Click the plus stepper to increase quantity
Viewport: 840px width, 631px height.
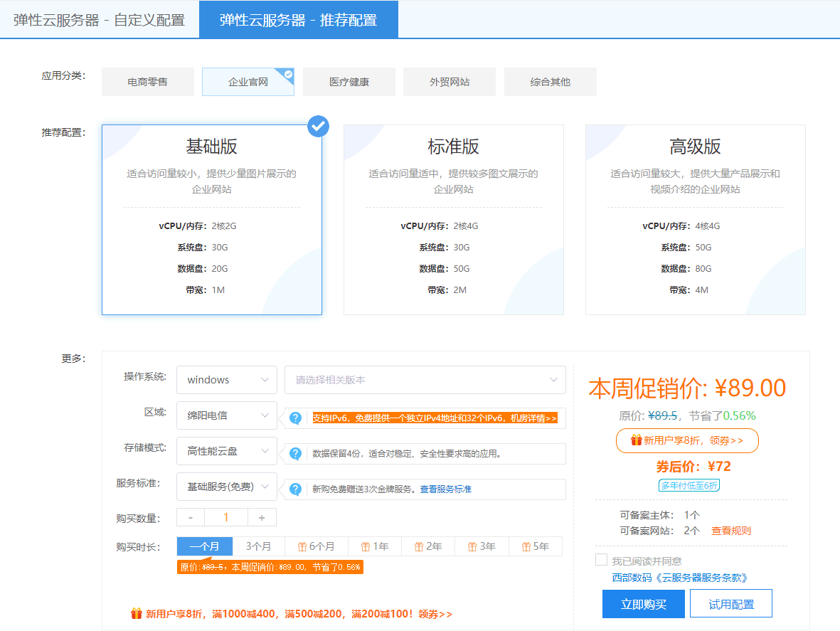pyautogui.click(x=262, y=518)
